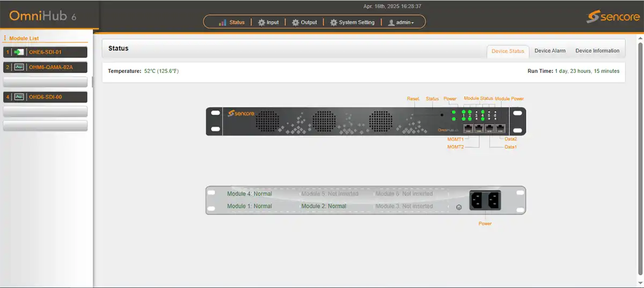This screenshot has width=644, height=288.
Task: Open the System Setting menu
Action: (x=352, y=23)
